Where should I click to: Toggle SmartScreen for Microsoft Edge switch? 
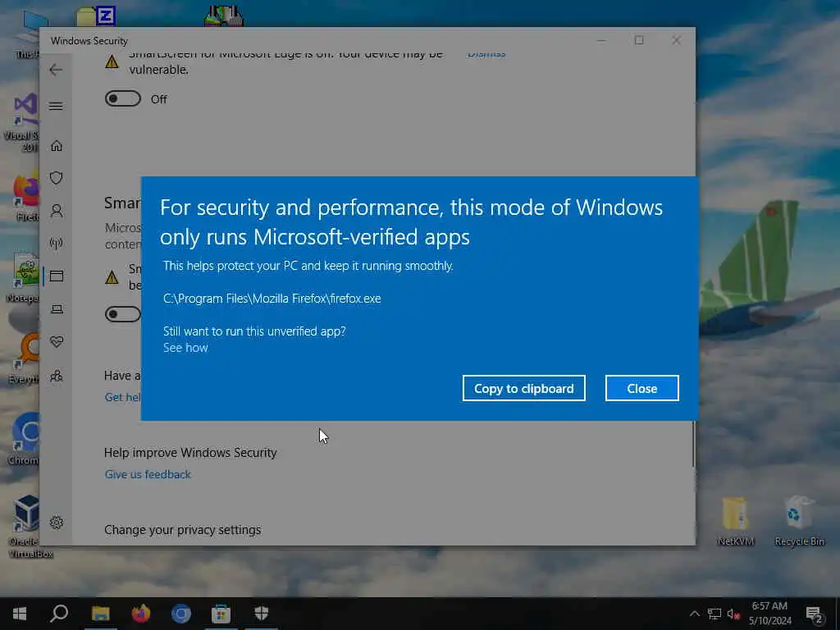point(123,98)
